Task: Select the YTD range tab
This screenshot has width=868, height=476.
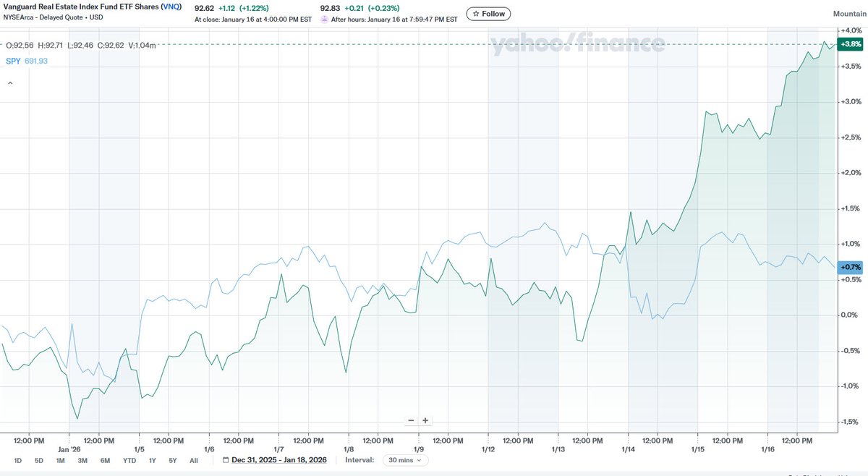Action: coord(129,460)
